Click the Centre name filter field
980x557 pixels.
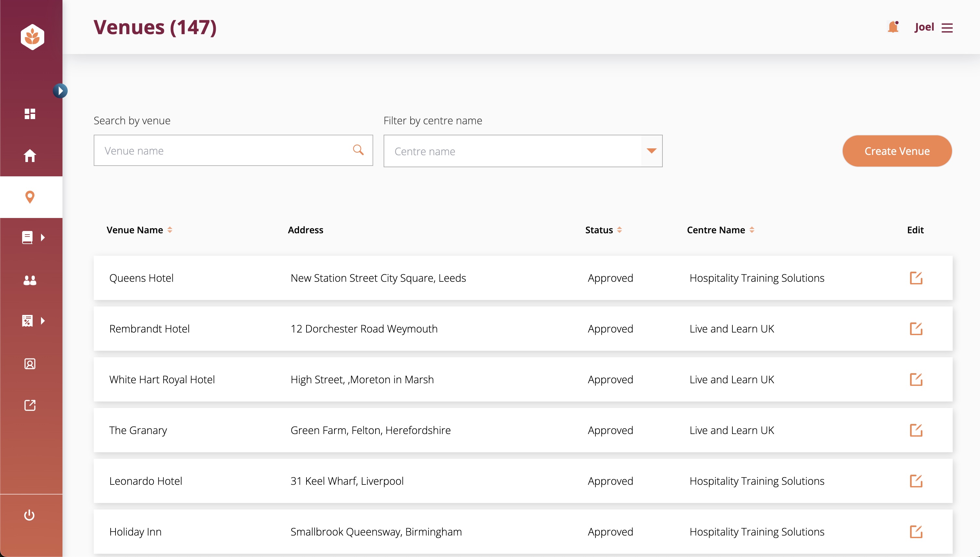[x=523, y=151]
